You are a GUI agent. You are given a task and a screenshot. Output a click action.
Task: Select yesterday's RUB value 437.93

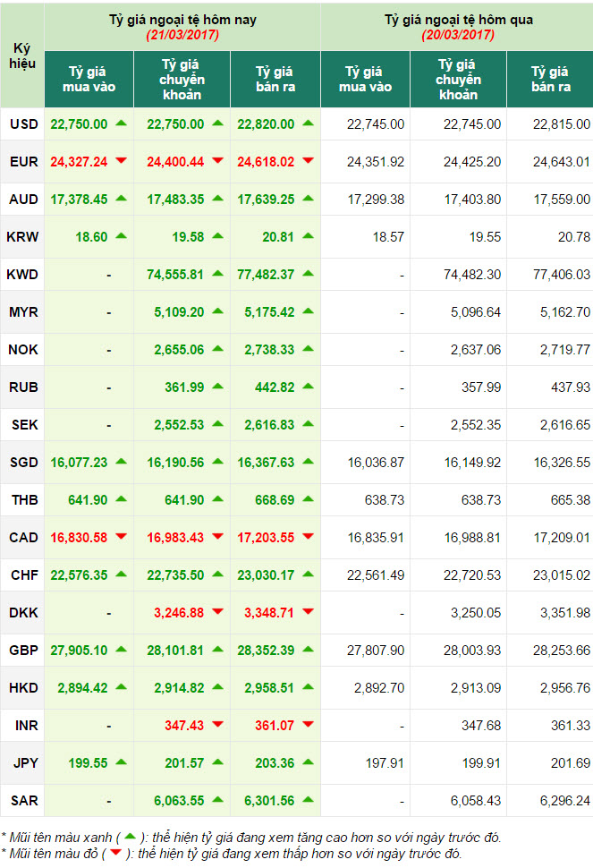click(571, 387)
